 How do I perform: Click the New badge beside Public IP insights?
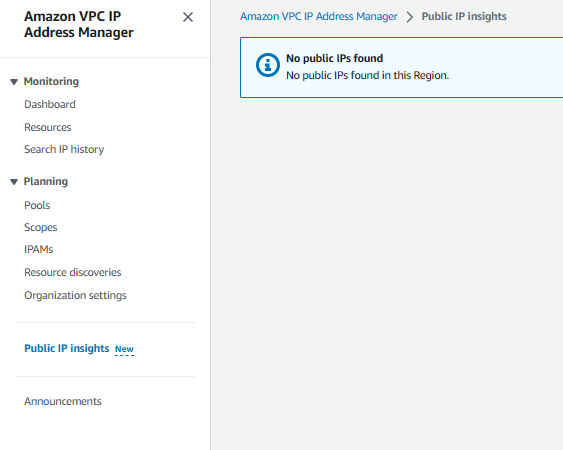click(124, 349)
